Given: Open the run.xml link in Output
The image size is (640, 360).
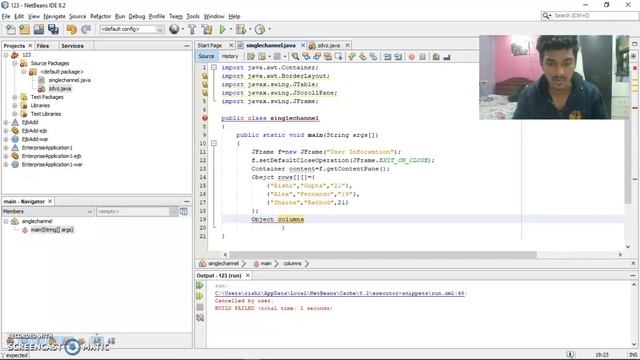Looking at the screenshot, I should [340, 293].
